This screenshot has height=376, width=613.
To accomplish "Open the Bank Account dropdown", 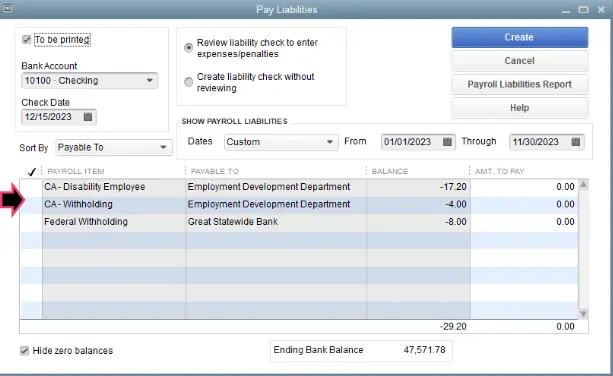I will (x=90, y=81).
